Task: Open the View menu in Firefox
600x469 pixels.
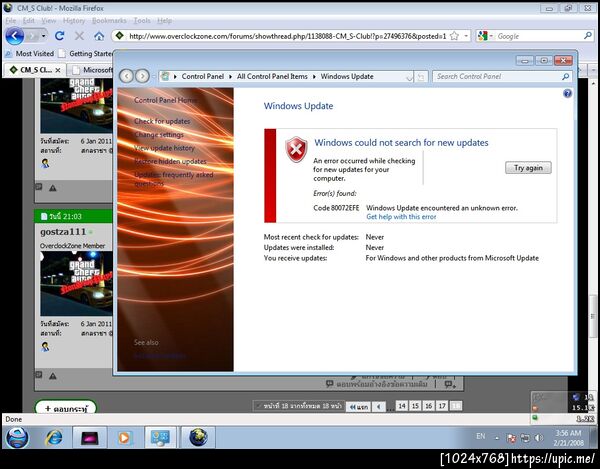Action: (x=49, y=21)
